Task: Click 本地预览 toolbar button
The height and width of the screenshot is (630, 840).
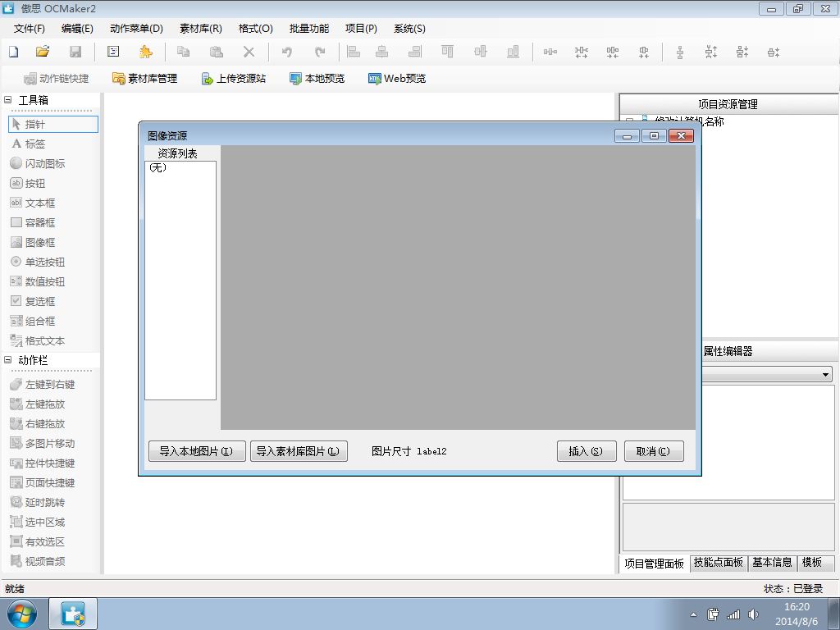Action: (x=317, y=78)
